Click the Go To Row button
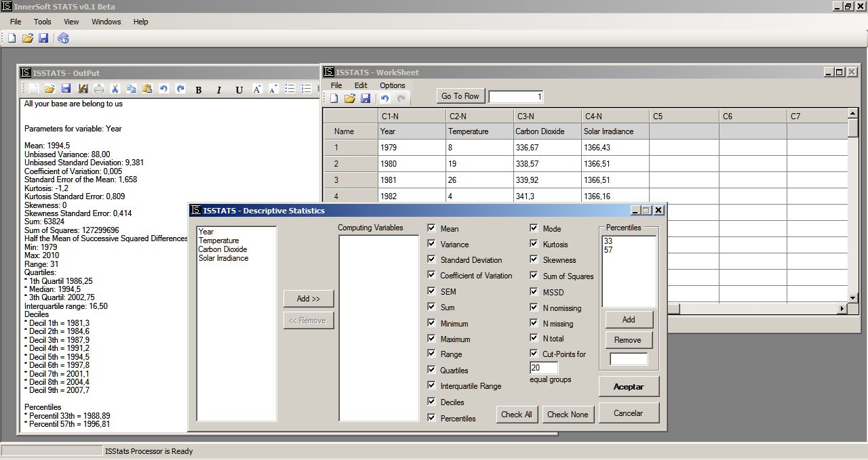This screenshot has width=868, height=460. point(460,96)
